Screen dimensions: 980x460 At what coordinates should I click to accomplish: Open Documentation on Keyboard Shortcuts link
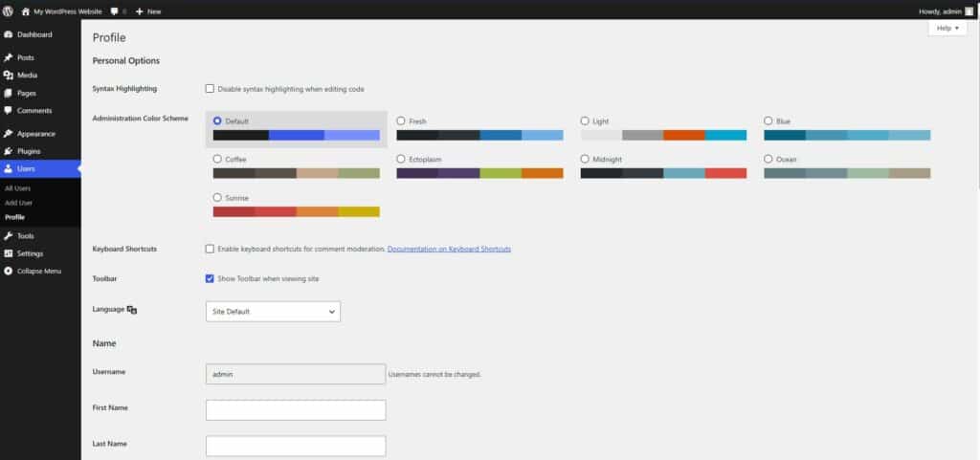pyautogui.click(x=449, y=249)
